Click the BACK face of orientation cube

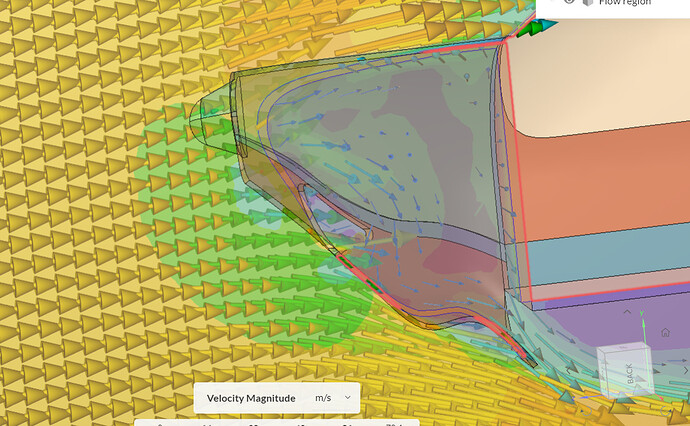(x=630, y=373)
